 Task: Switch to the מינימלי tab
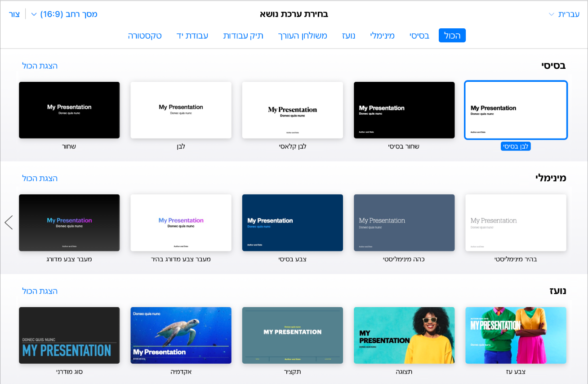pos(382,36)
